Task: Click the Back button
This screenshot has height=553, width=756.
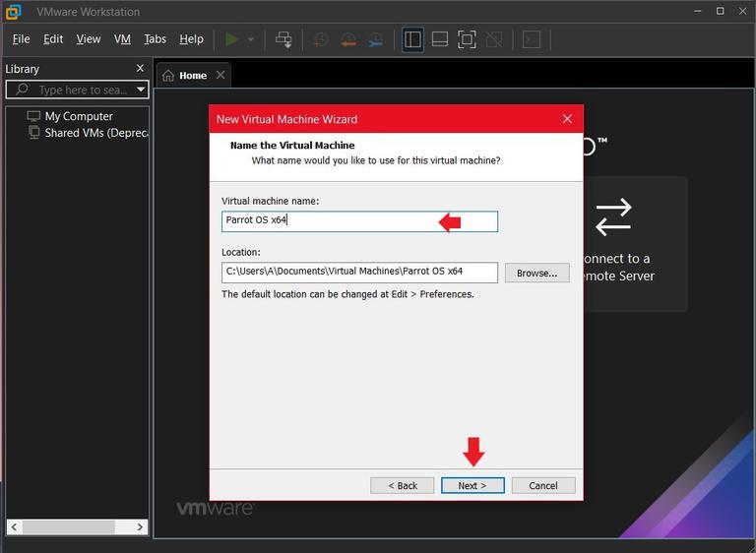Action: pyautogui.click(x=402, y=485)
